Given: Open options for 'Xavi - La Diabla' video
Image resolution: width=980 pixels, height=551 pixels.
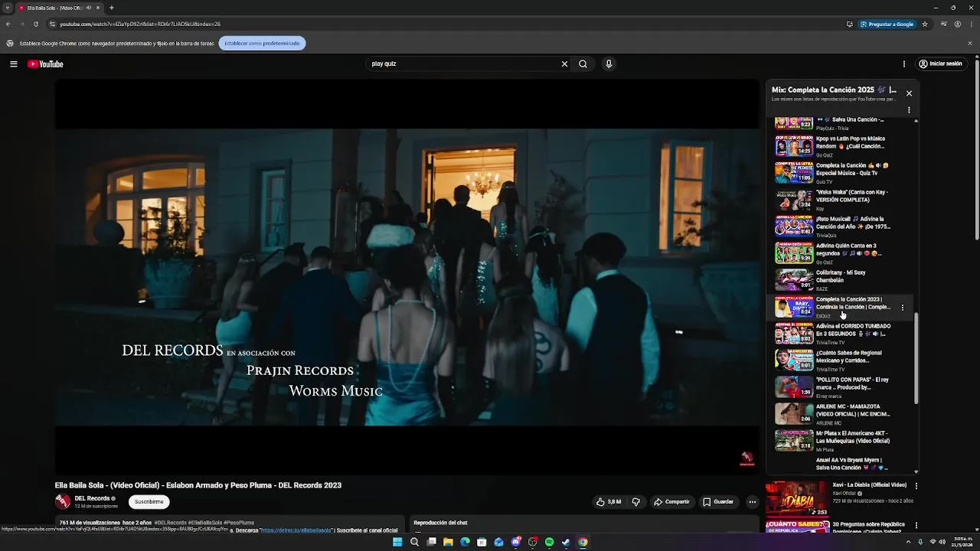Looking at the screenshot, I should [x=916, y=486].
